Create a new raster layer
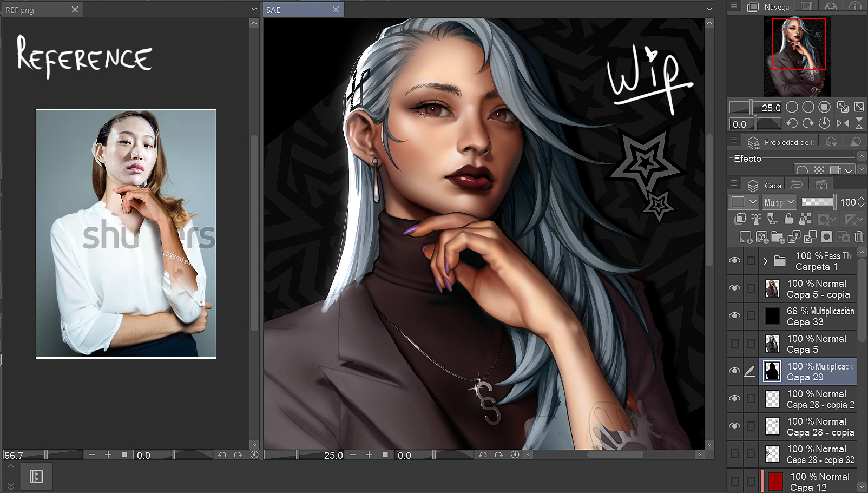The height and width of the screenshot is (494, 868). (x=745, y=237)
